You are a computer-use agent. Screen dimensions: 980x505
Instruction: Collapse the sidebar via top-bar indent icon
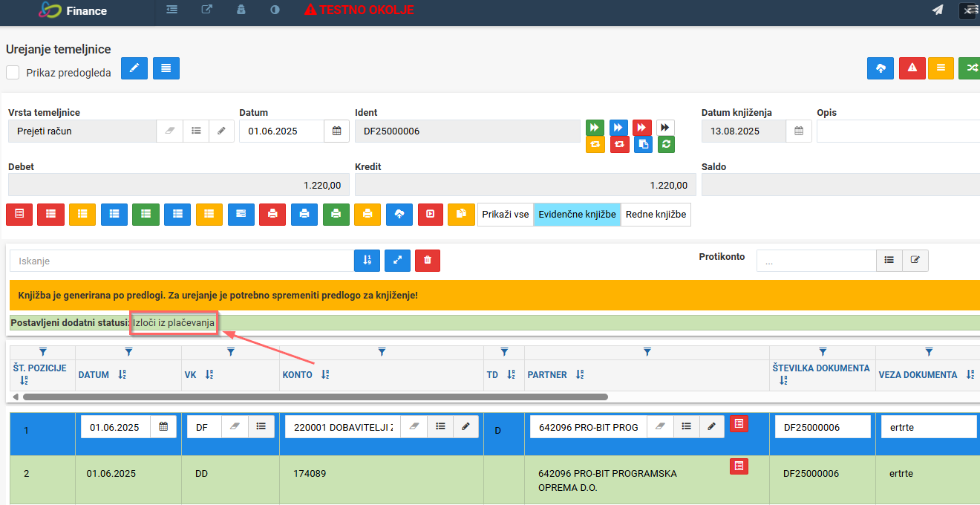pyautogui.click(x=171, y=10)
